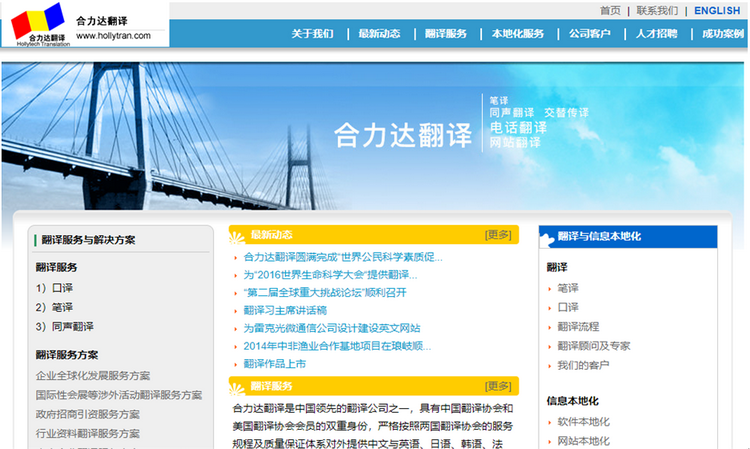Open 行业资料翻译服务方案

pos(88,433)
